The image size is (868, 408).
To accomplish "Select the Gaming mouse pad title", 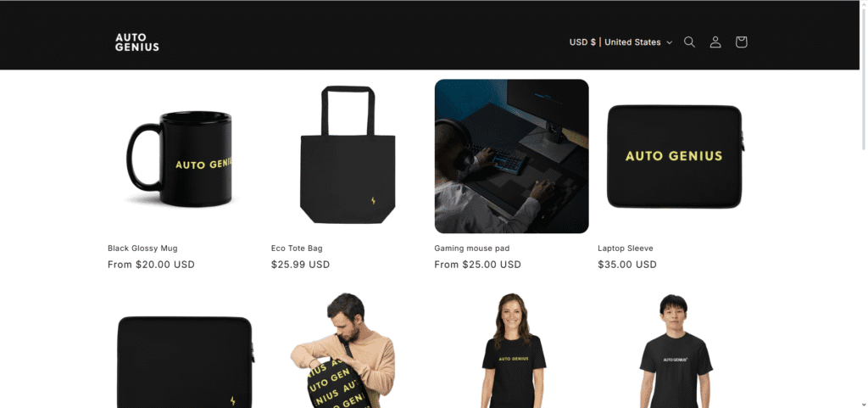I will click(471, 248).
